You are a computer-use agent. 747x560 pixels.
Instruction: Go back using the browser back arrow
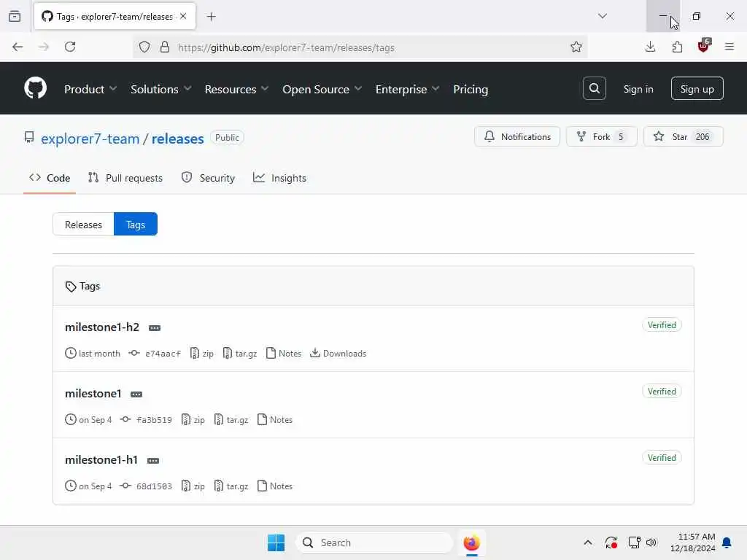pyautogui.click(x=18, y=47)
